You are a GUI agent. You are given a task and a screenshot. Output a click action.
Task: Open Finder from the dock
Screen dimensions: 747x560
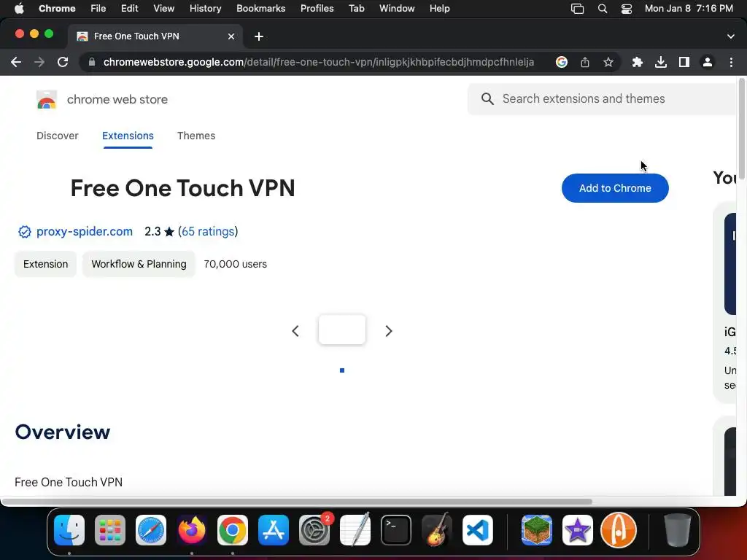[x=69, y=530]
